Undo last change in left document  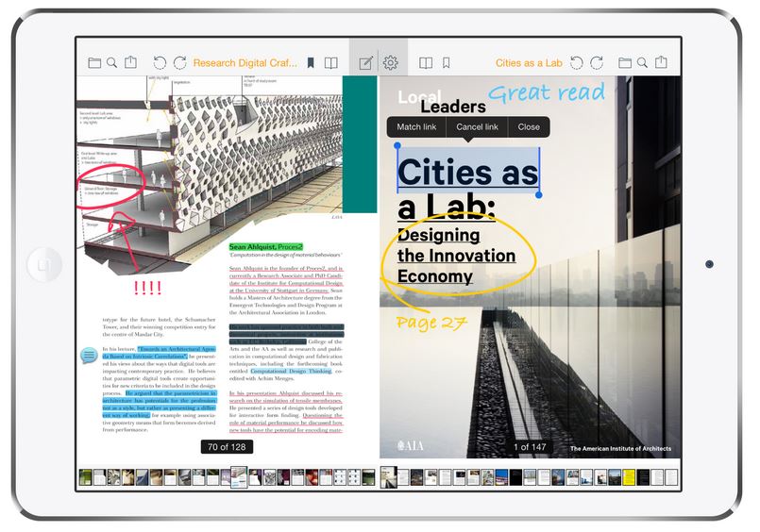pyautogui.click(x=160, y=63)
